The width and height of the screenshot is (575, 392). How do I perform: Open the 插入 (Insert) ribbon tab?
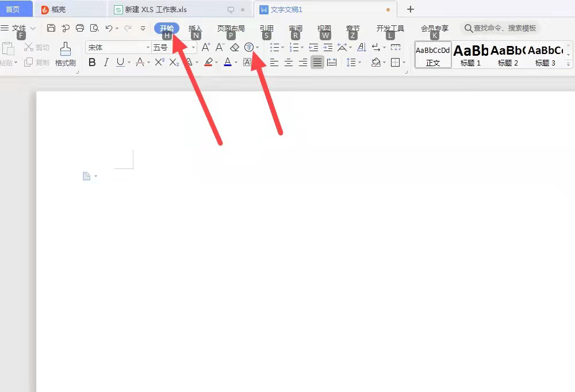[195, 28]
